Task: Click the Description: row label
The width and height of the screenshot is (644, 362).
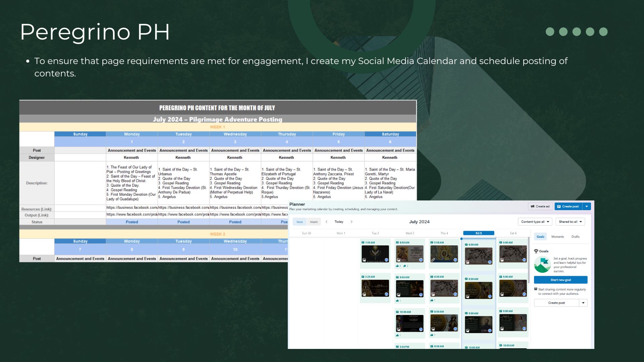Action: [37, 183]
